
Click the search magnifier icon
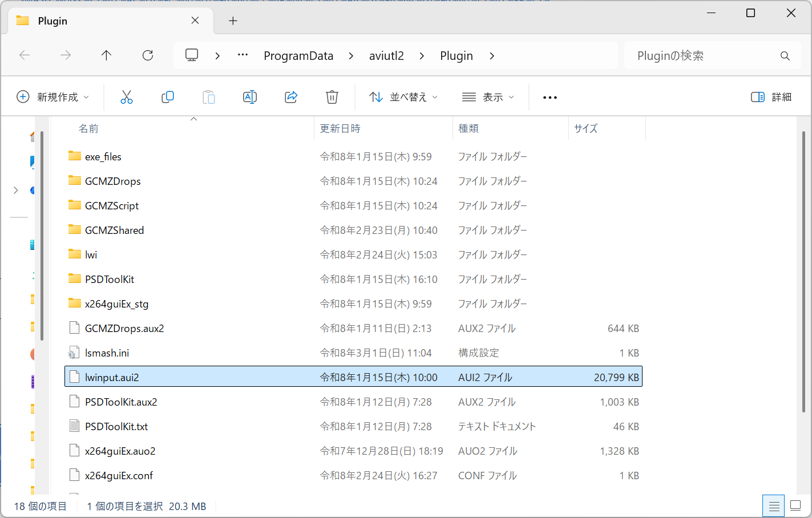[x=785, y=56]
